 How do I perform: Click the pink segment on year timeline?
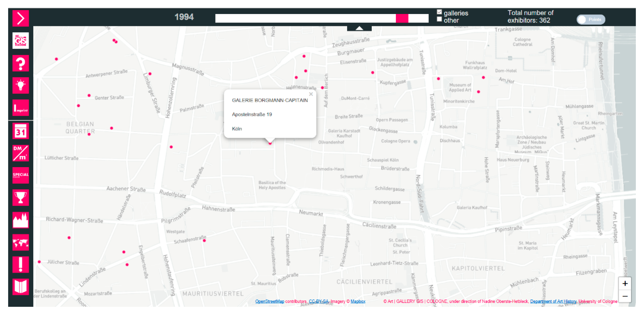[402, 18]
